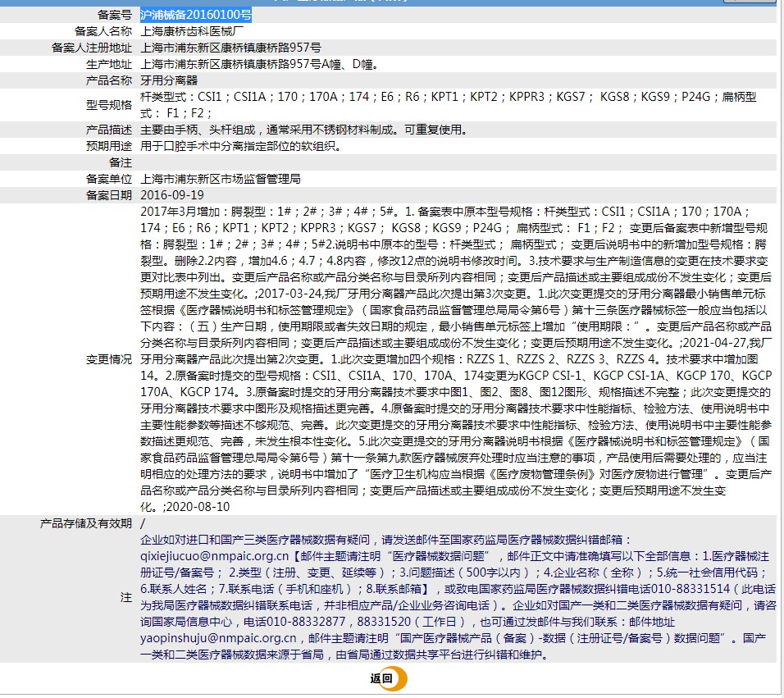Select 上海康桥齿科医械厂 company name
784x698 pixels.
192,31
